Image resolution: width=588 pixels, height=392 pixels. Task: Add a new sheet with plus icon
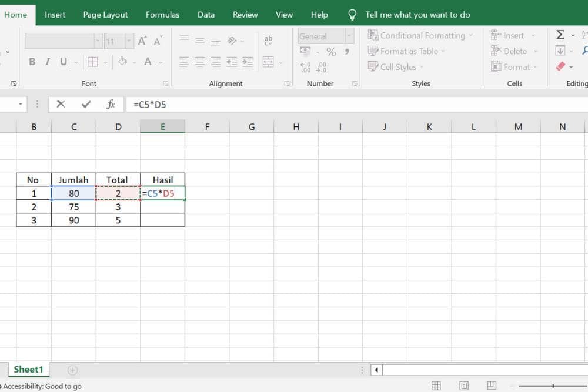coord(72,370)
